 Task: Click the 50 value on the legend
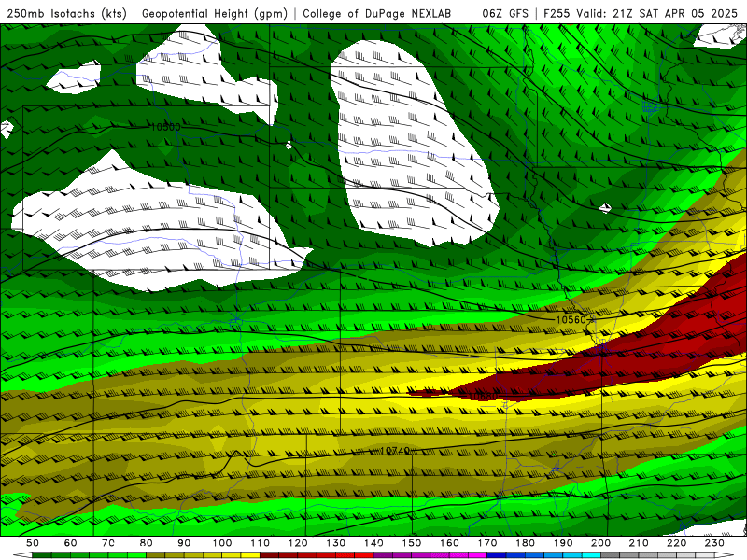click(33, 543)
